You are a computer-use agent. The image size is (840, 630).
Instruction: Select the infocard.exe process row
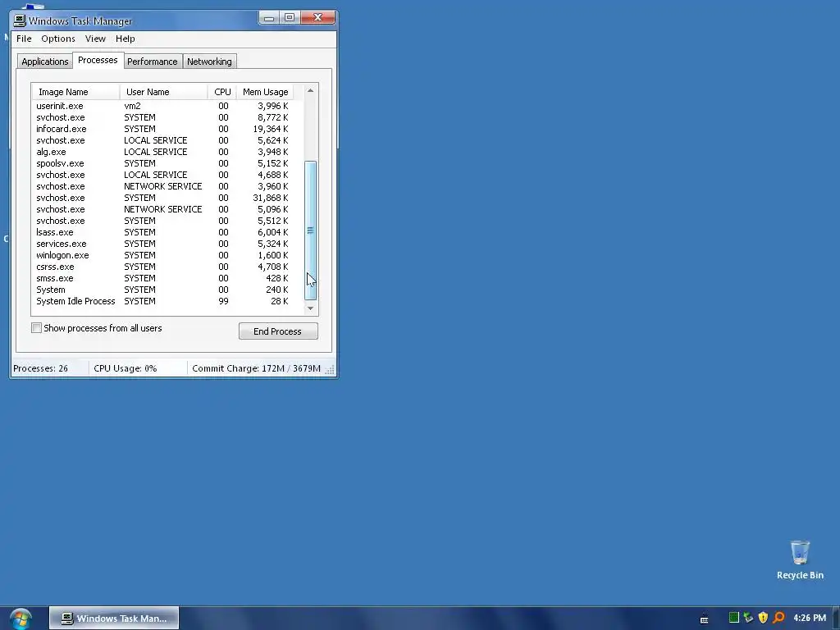click(162, 129)
